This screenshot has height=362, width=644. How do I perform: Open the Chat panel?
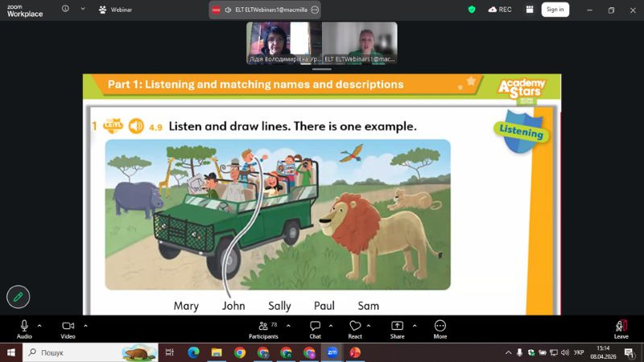click(x=315, y=330)
